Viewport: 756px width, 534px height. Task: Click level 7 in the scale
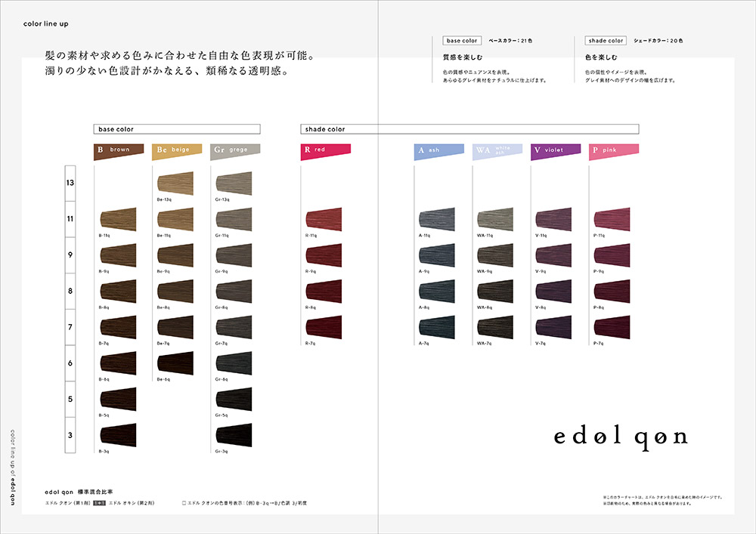click(70, 327)
